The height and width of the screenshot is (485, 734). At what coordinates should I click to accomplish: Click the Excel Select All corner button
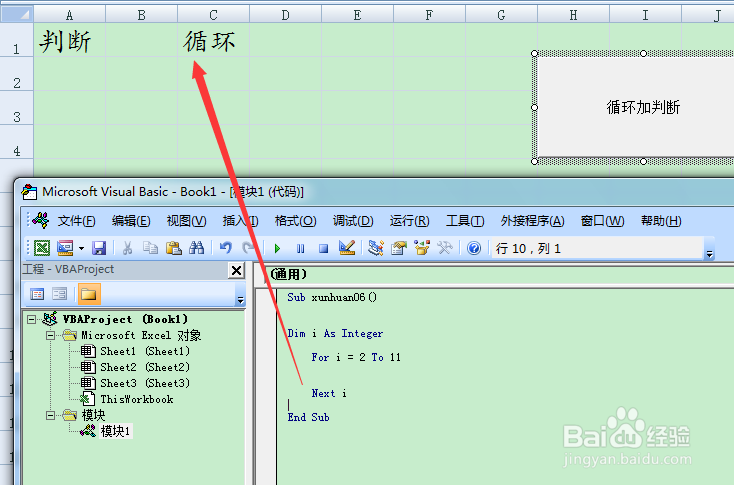coord(16,14)
